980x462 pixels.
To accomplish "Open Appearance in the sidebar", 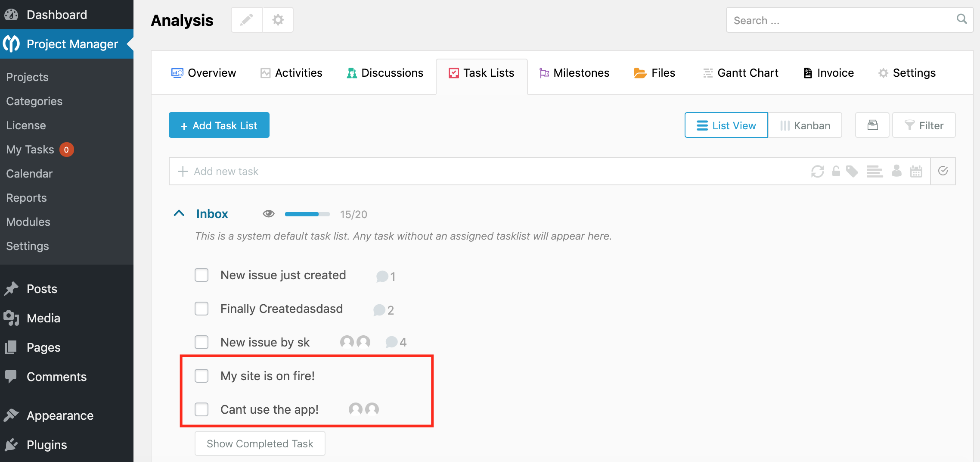I will pyautogui.click(x=60, y=415).
